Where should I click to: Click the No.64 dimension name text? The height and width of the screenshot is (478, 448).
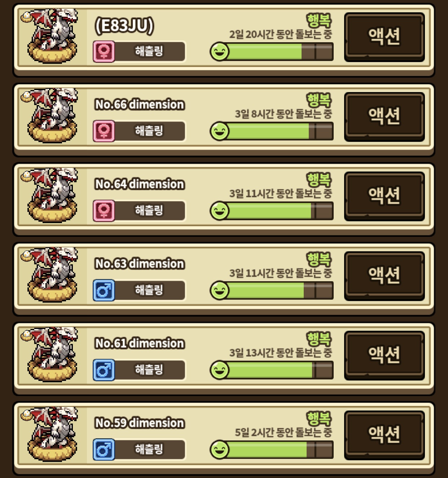[140, 184]
